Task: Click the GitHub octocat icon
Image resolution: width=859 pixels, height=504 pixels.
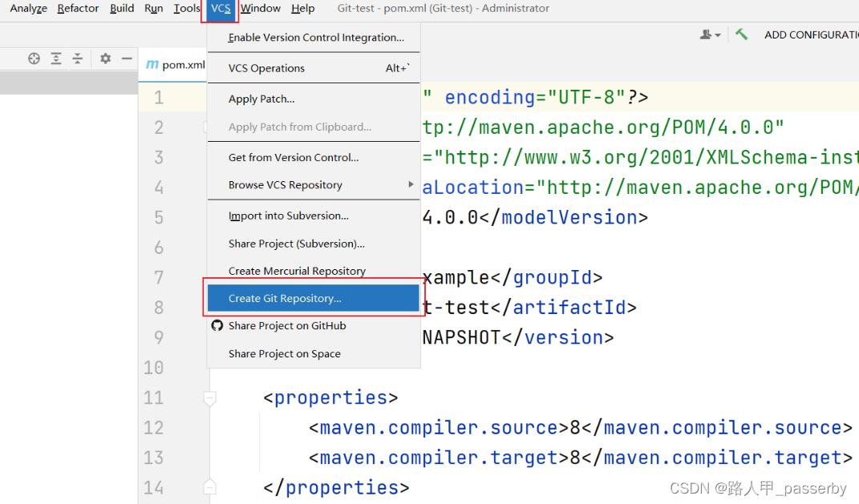Action: click(217, 325)
